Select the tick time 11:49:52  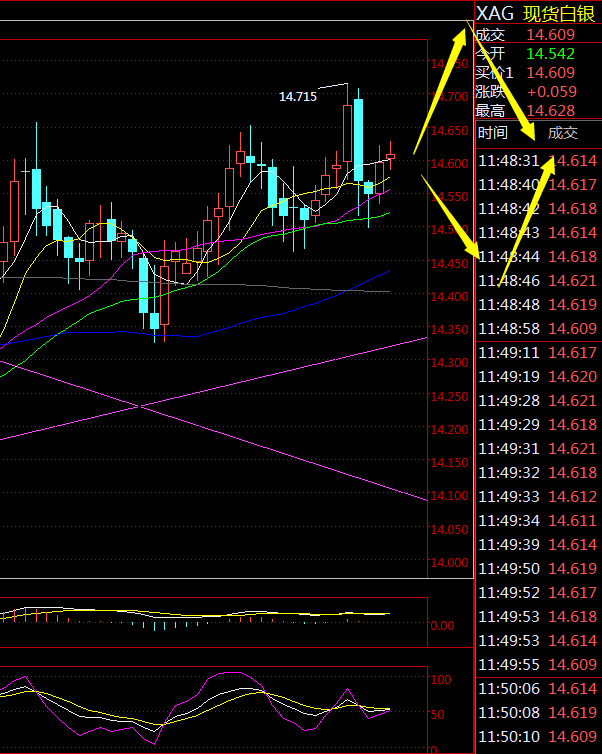[509, 592]
